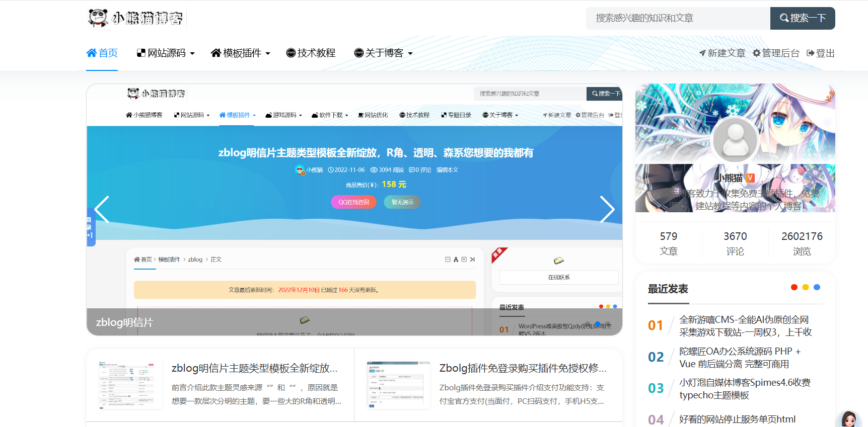Click the red dot in 最近发表 header

pos(794,287)
